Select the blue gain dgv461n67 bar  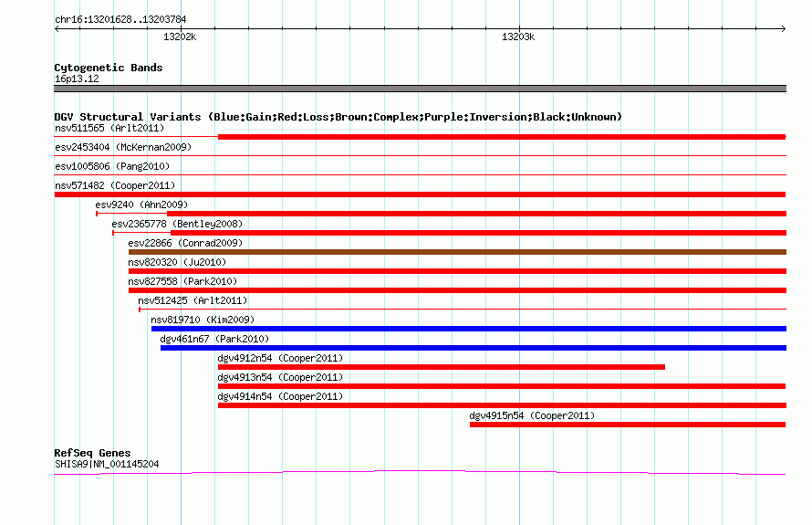point(474,348)
